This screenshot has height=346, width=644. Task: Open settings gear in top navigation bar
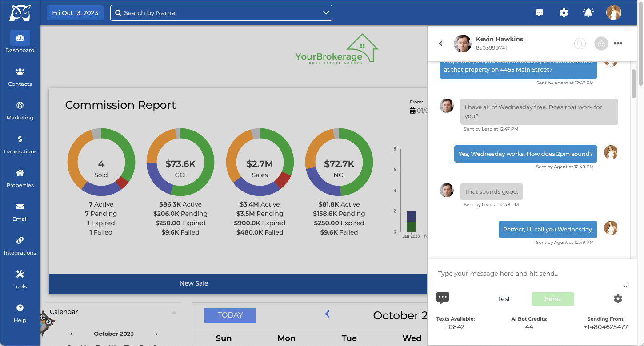[564, 13]
